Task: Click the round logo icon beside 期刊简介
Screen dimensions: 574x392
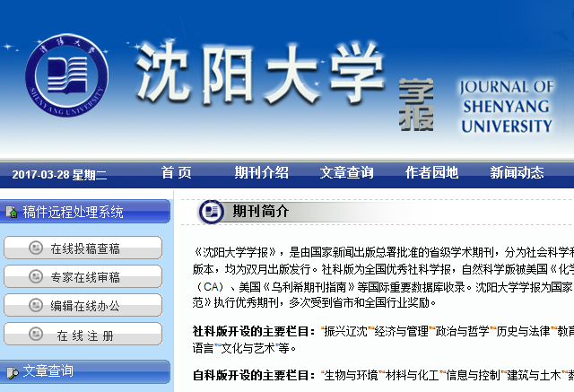Action: 212,212
